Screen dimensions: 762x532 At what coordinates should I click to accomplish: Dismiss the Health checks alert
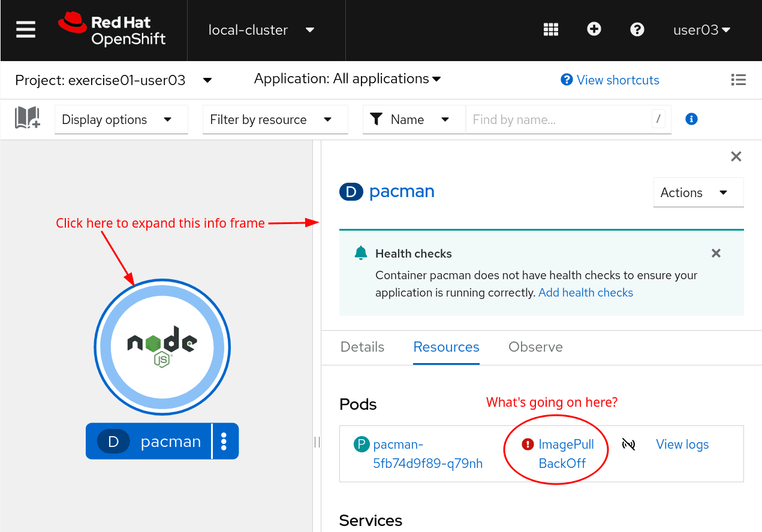[716, 253]
